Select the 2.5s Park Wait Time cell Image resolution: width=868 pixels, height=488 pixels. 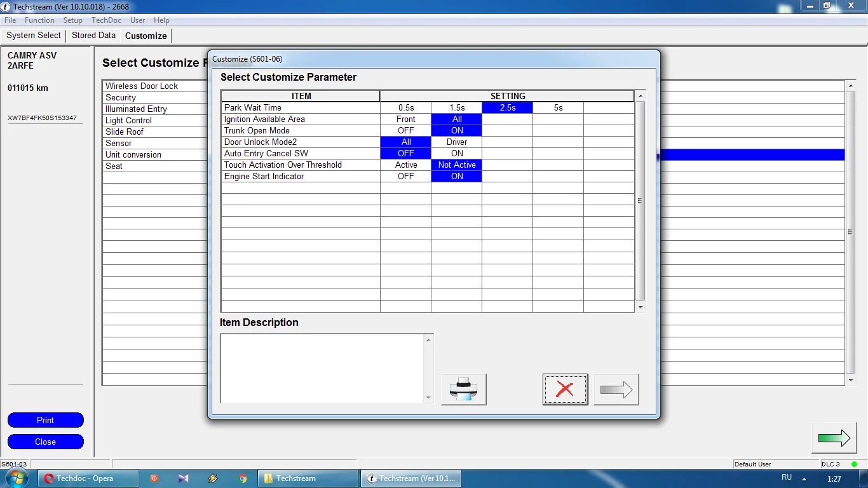coord(508,108)
